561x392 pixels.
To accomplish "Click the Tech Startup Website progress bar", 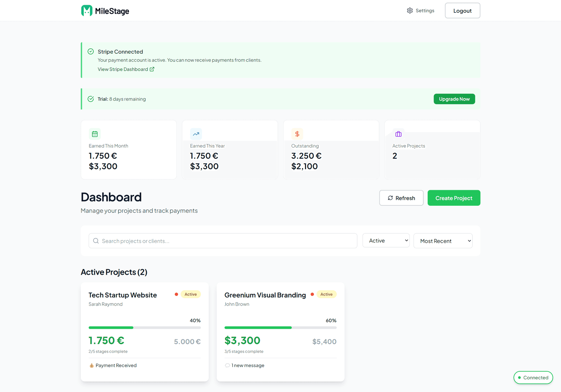I will pos(145,327).
